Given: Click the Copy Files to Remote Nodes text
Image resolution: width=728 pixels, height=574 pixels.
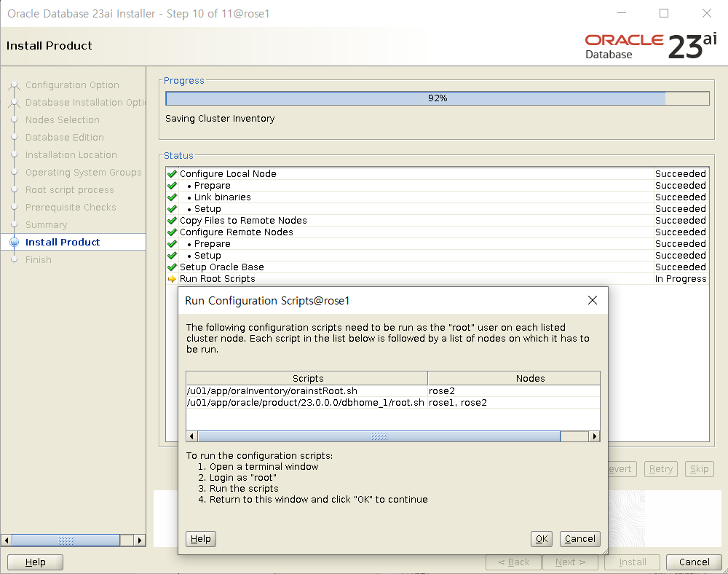Looking at the screenshot, I should (243, 220).
